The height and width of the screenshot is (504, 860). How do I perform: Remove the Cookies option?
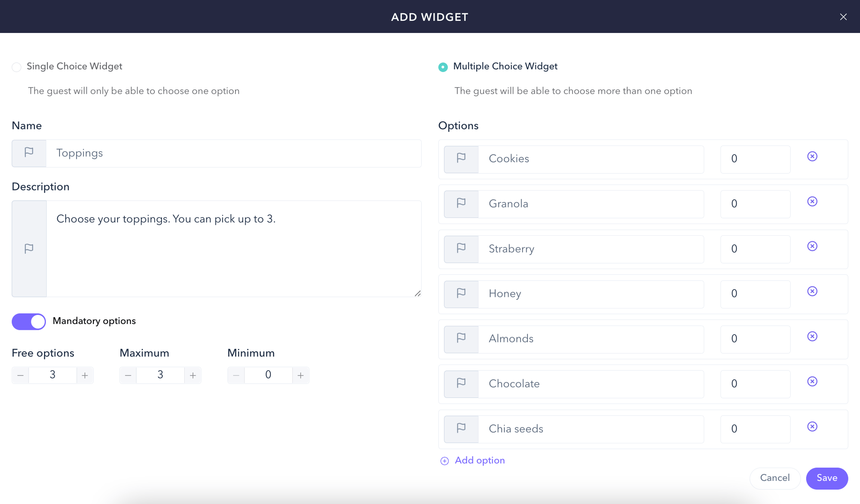click(812, 156)
